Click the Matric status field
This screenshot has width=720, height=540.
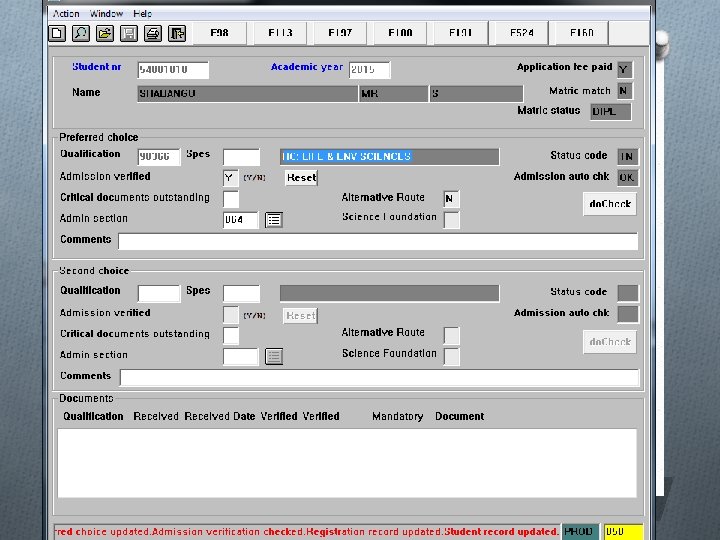tap(611, 112)
